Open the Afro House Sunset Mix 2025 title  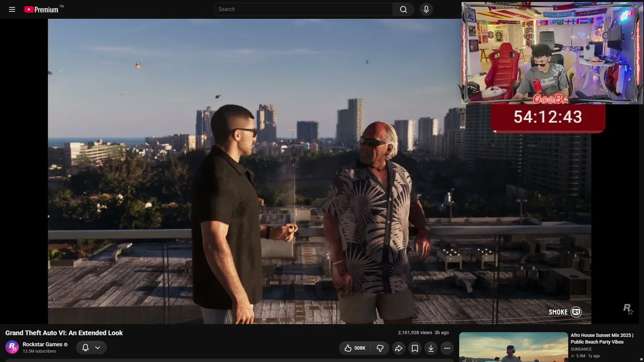[602, 338]
